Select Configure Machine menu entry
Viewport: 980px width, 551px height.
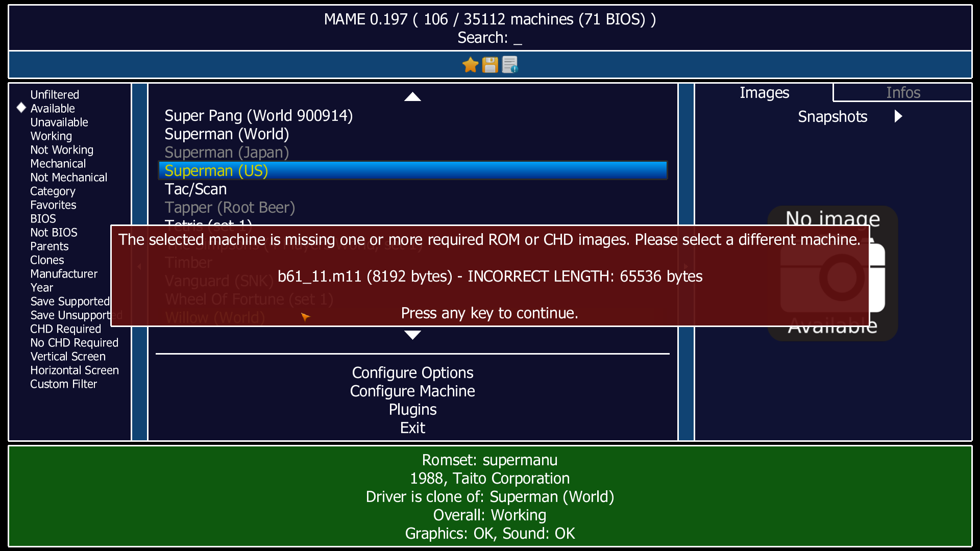(412, 390)
